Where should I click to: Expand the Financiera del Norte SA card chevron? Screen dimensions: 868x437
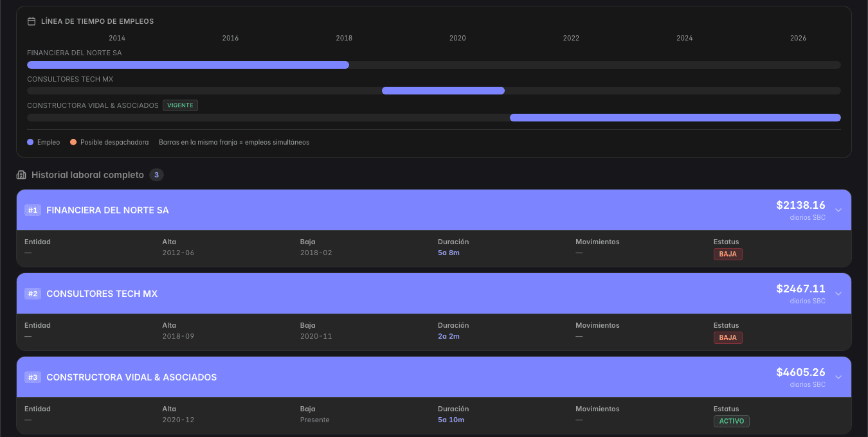(x=838, y=210)
